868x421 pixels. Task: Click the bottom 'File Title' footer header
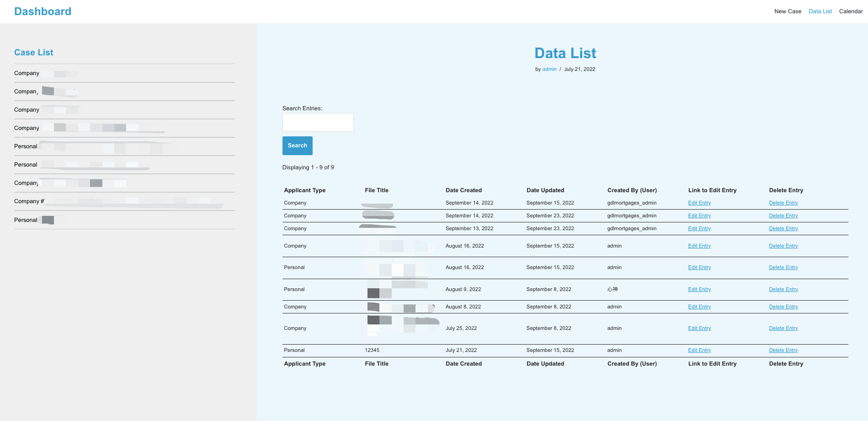(x=376, y=364)
